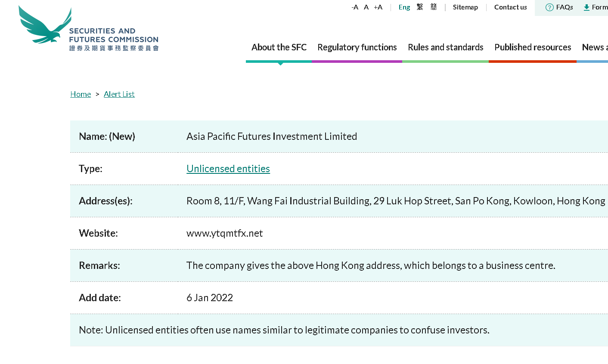Open the About the SFC menu

279,47
